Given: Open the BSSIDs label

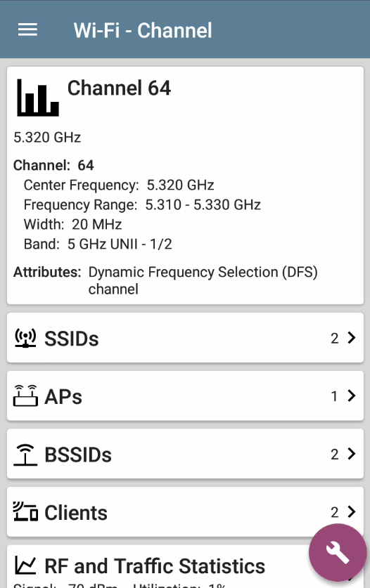Looking at the screenshot, I should click(78, 455).
